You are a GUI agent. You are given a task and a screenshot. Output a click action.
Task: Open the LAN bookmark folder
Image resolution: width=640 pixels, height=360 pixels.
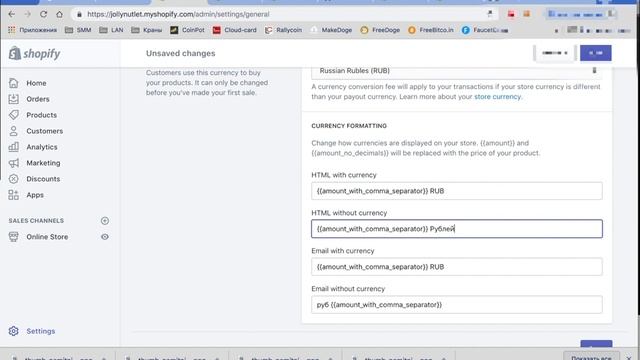click(111, 30)
